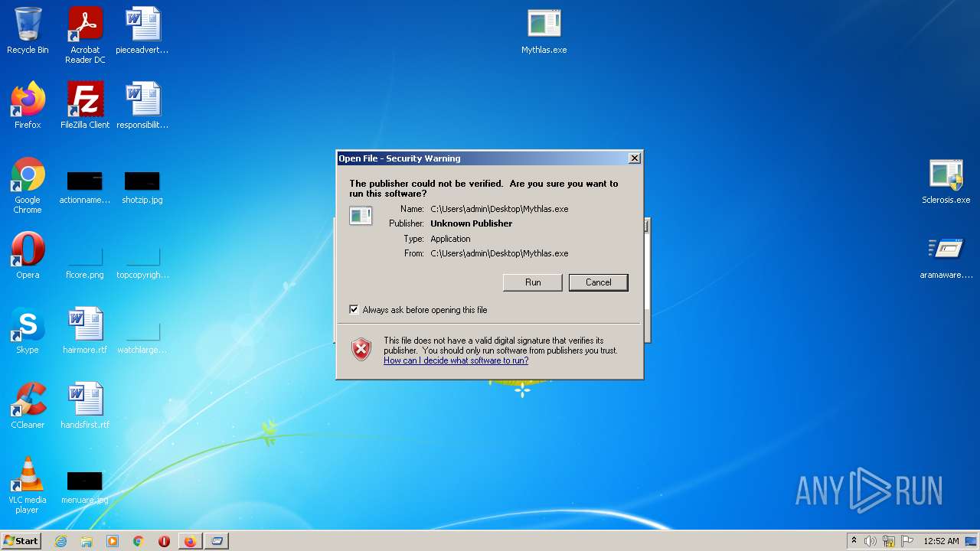Click the 'Unknown Publisher' text

click(471, 223)
